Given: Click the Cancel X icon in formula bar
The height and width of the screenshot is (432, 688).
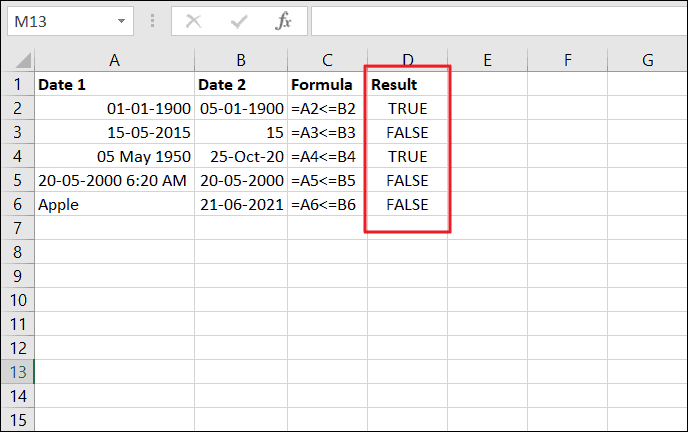Looking at the screenshot, I should point(193,20).
